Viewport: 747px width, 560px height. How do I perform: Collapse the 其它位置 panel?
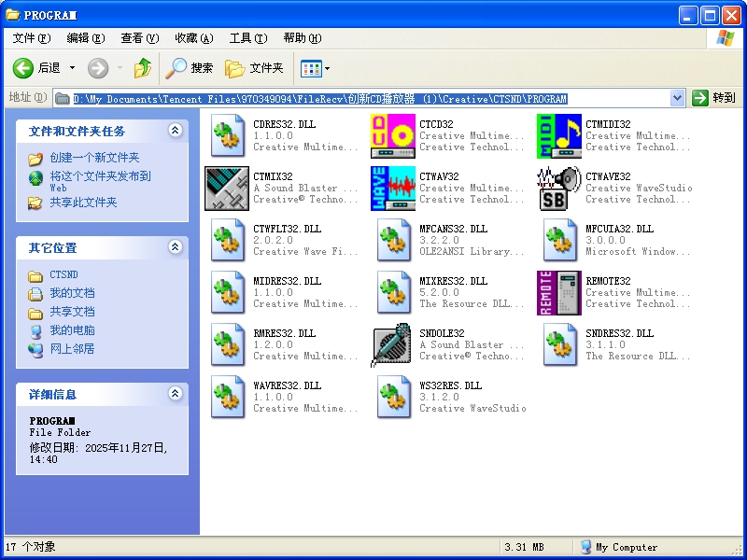coord(175,247)
